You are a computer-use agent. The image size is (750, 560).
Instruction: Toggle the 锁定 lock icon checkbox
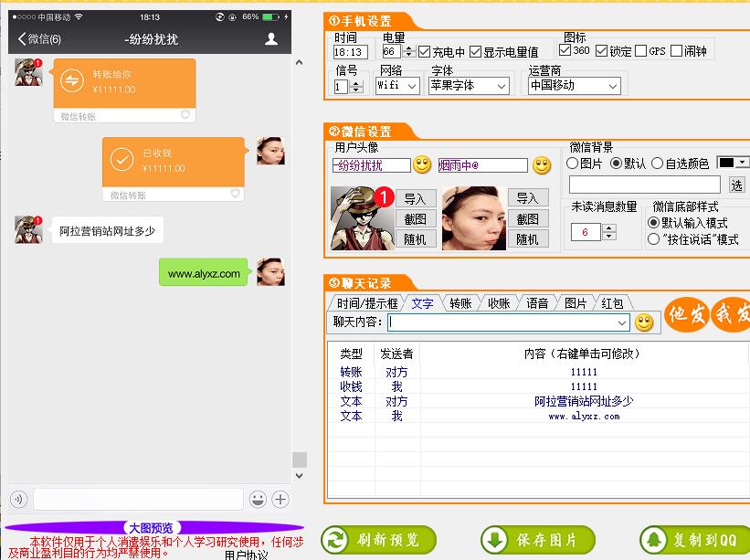coord(602,50)
